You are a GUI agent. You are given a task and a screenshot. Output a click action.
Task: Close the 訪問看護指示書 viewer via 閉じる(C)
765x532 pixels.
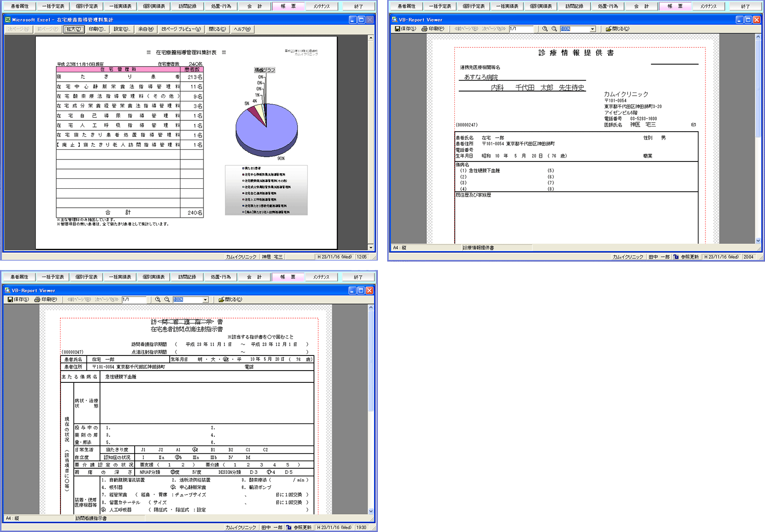point(230,300)
